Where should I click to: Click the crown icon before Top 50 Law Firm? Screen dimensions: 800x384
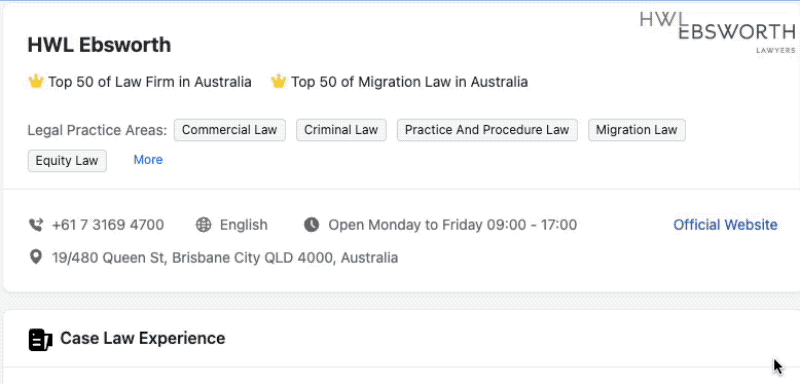pos(36,81)
